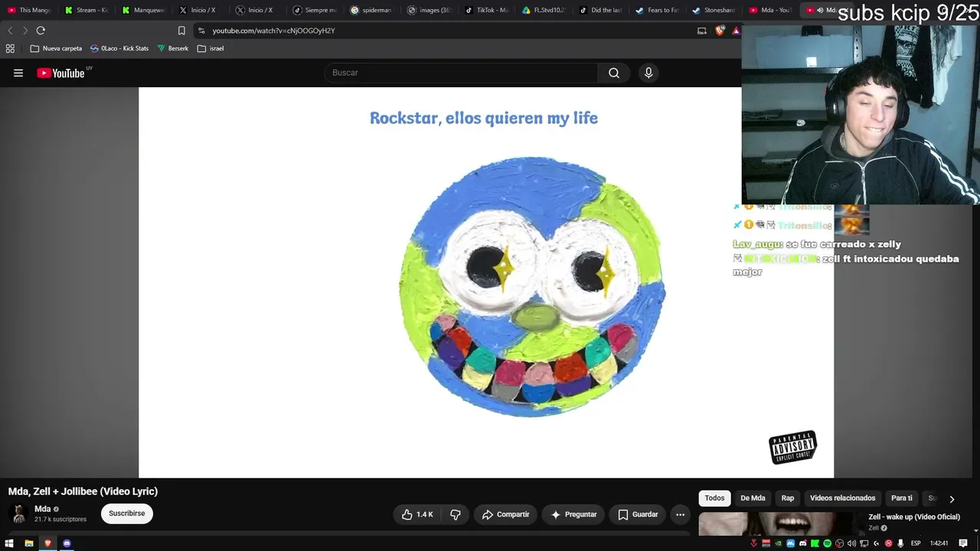Image resolution: width=980 pixels, height=551 pixels.
Task: Open the taskbar clock showing 1:42:41
Action: coord(939,543)
